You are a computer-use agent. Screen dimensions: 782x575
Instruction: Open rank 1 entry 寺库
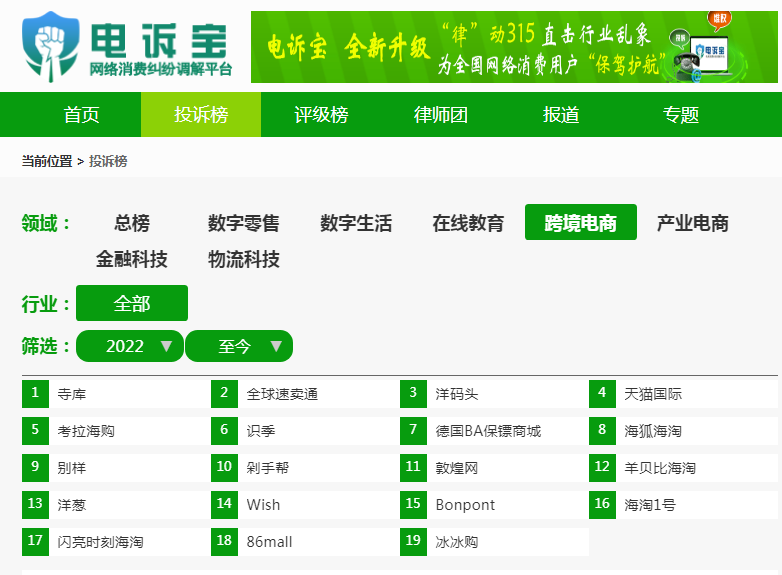click(72, 394)
